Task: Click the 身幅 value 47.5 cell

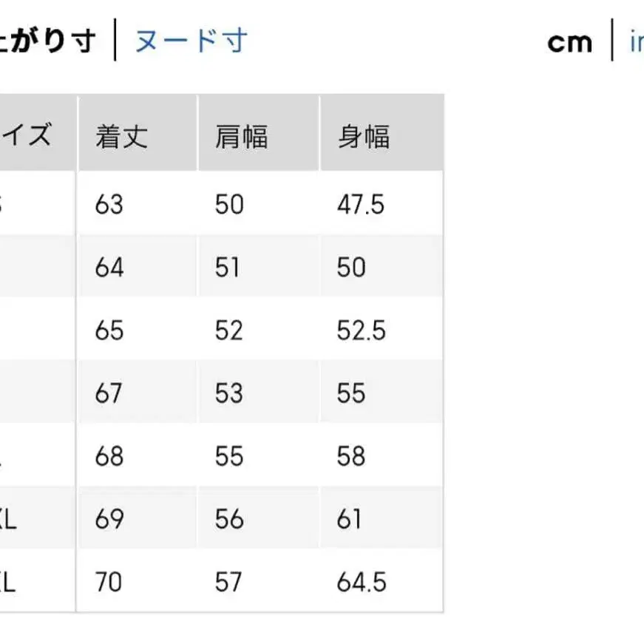Action: point(362,204)
